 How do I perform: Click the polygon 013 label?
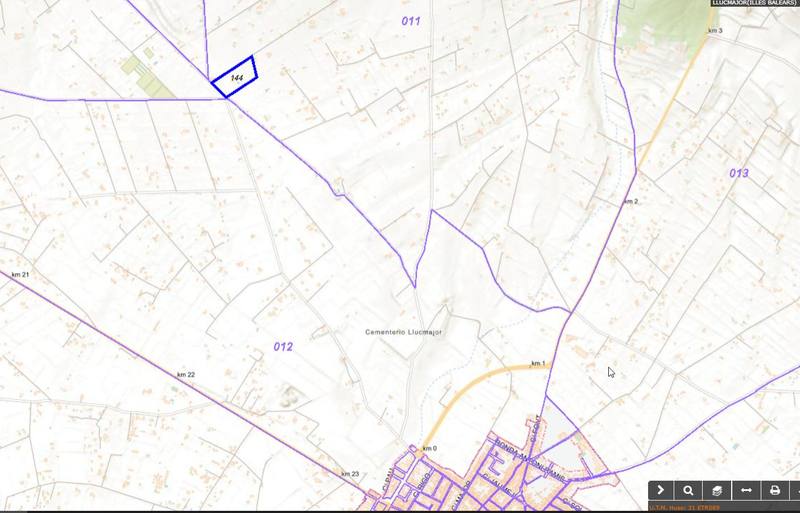coord(738,173)
